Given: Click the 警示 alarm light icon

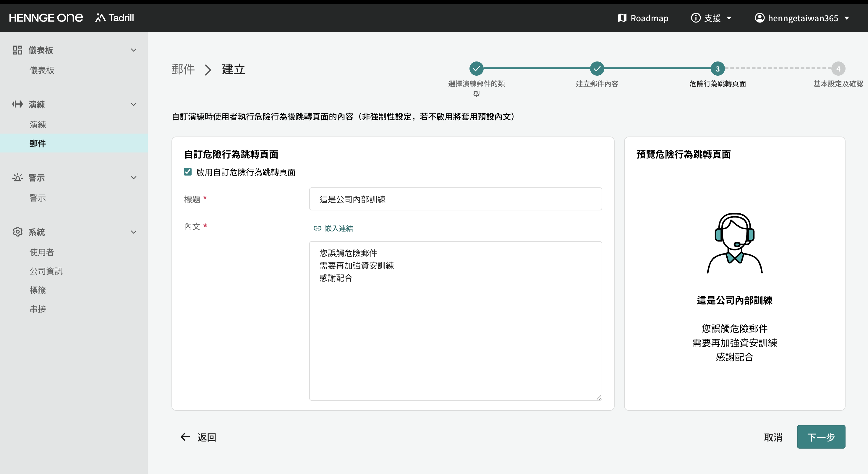Looking at the screenshot, I should click(x=17, y=177).
